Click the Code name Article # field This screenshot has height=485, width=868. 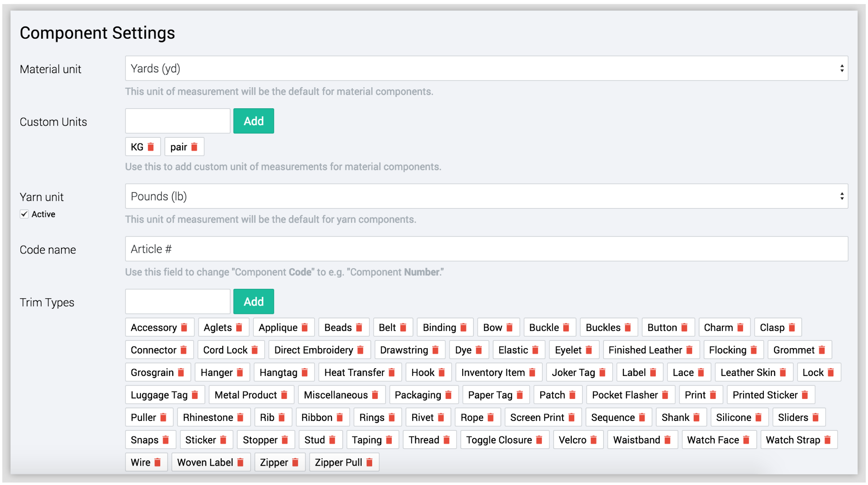(x=486, y=249)
